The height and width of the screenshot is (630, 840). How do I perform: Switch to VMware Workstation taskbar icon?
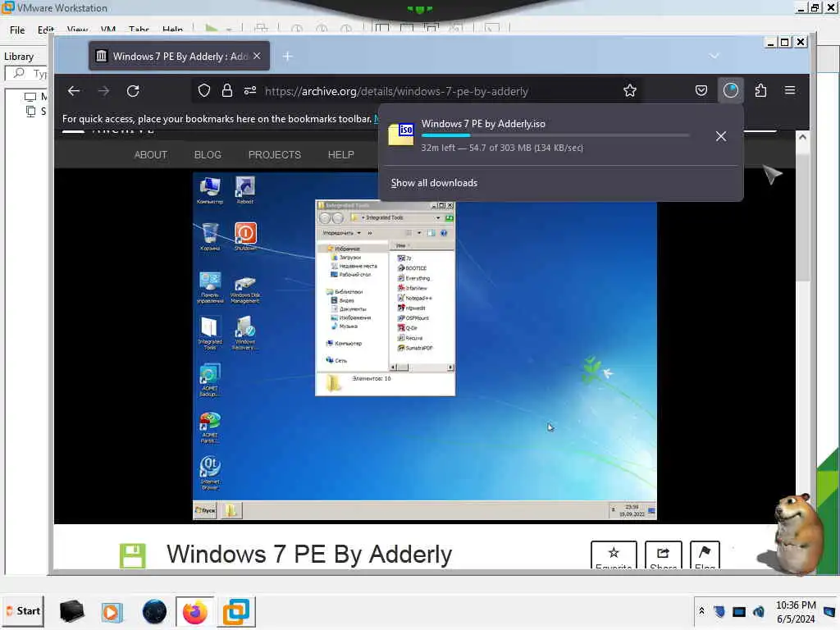click(x=235, y=611)
